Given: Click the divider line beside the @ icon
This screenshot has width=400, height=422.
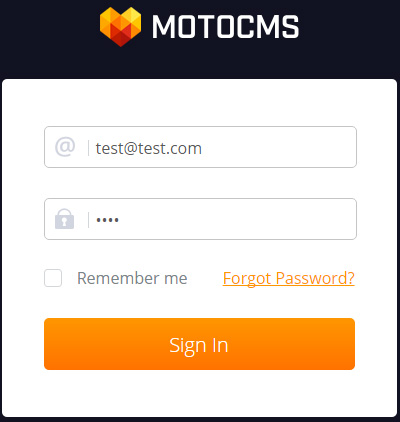Looking at the screenshot, I should [x=88, y=148].
